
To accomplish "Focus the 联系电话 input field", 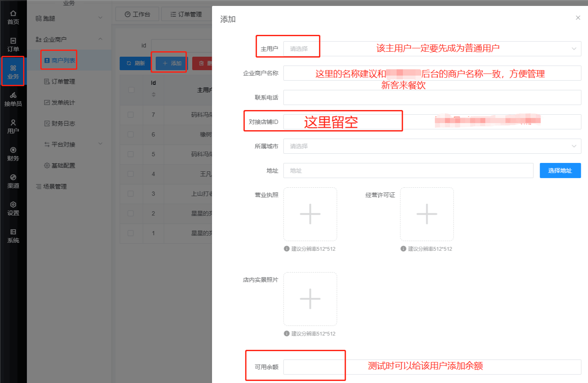I will click(x=432, y=97).
